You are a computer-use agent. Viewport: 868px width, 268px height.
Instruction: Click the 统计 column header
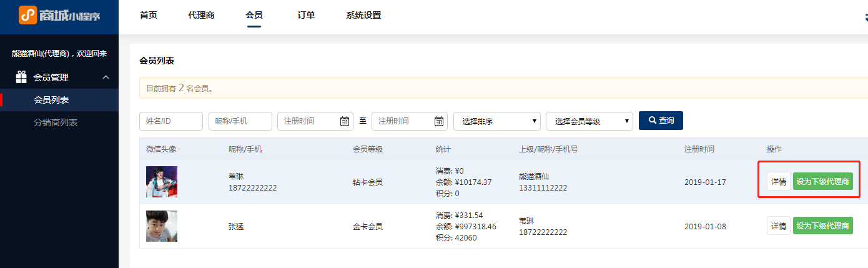point(443,149)
